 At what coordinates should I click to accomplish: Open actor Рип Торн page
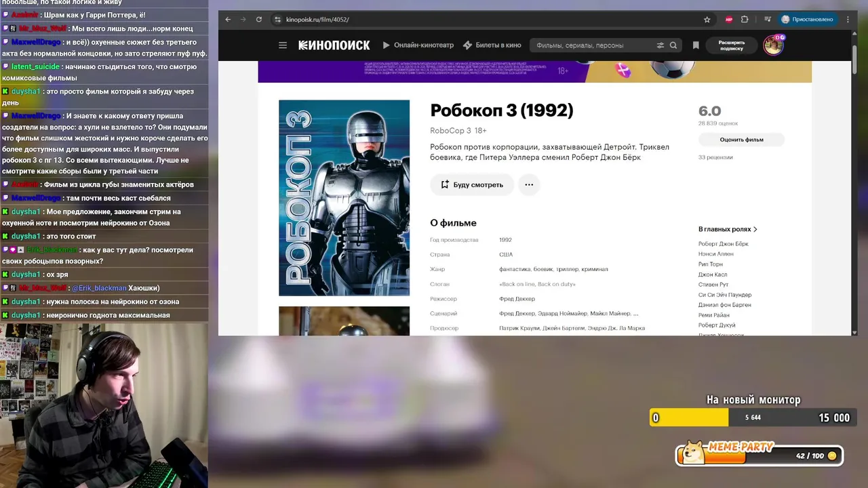click(711, 264)
